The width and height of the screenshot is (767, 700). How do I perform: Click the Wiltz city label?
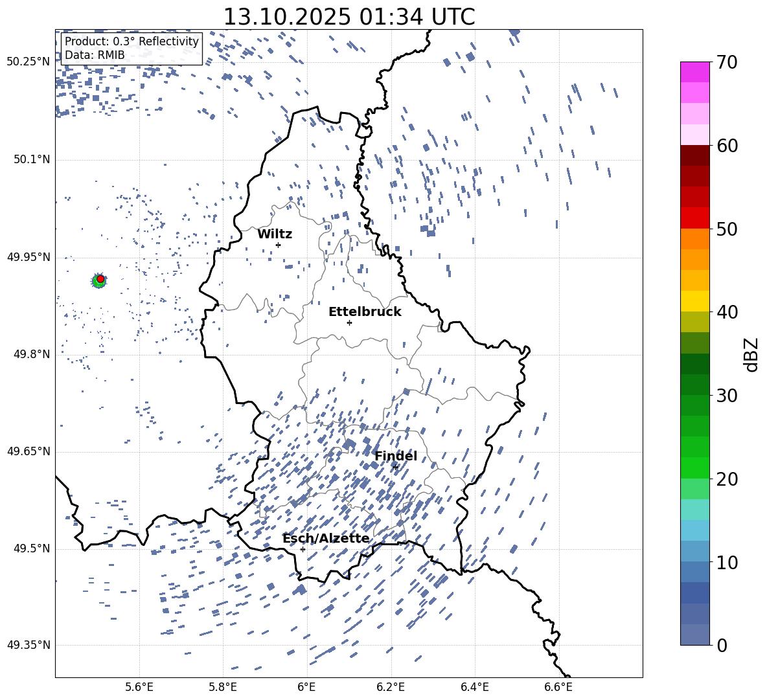click(x=275, y=234)
